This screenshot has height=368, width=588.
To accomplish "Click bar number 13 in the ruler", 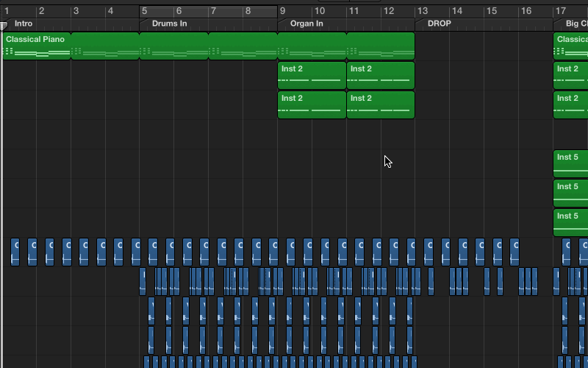I will pyautogui.click(x=423, y=11).
